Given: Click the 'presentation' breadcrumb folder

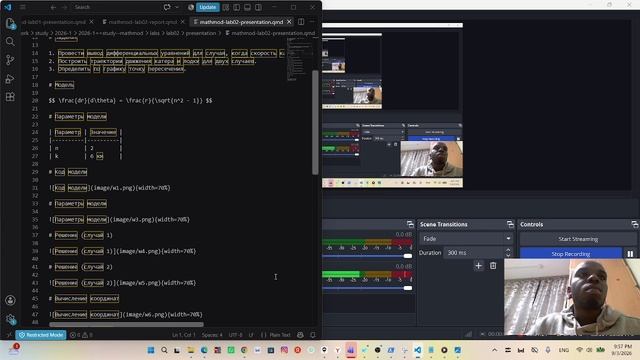Looking at the screenshot, I should (x=200, y=33).
